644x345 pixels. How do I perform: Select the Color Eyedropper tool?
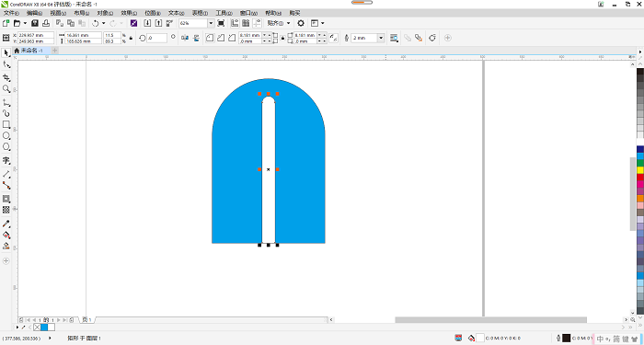(6, 224)
